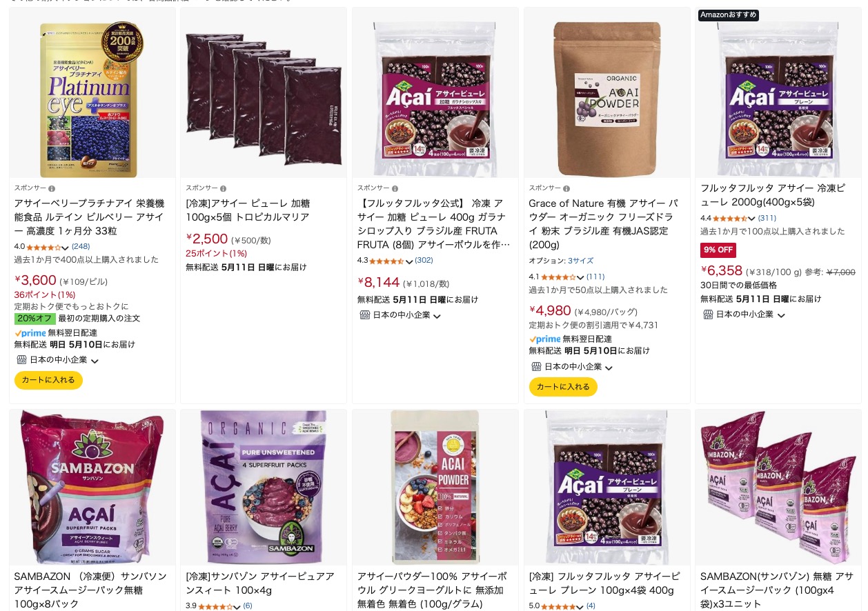
Task: Click small business store icon under ¥6,358 item
Action: 708,314
